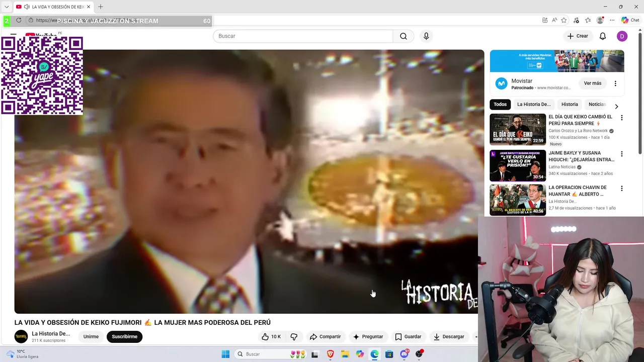The width and height of the screenshot is (644, 362).
Task: Open the Movistar ad banner
Action: click(x=557, y=61)
